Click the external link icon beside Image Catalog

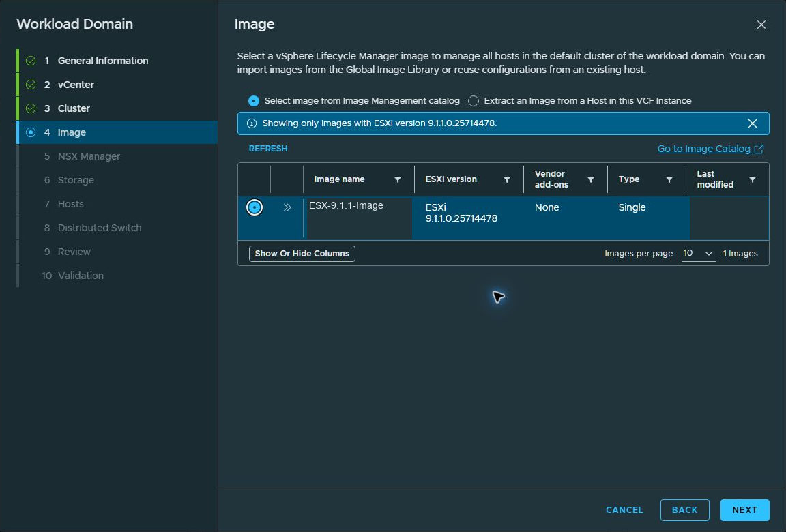[x=759, y=149]
